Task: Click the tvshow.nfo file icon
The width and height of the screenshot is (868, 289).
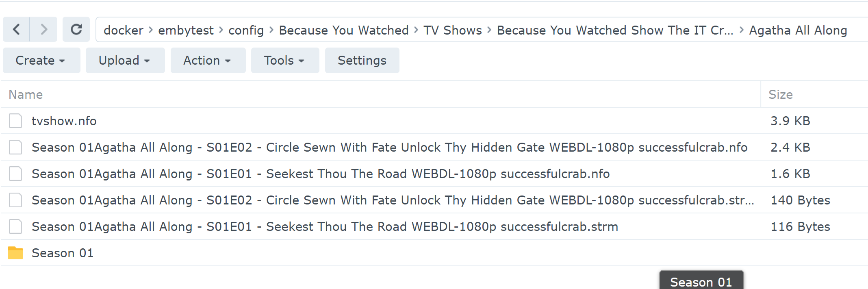Action: pos(15,121)
